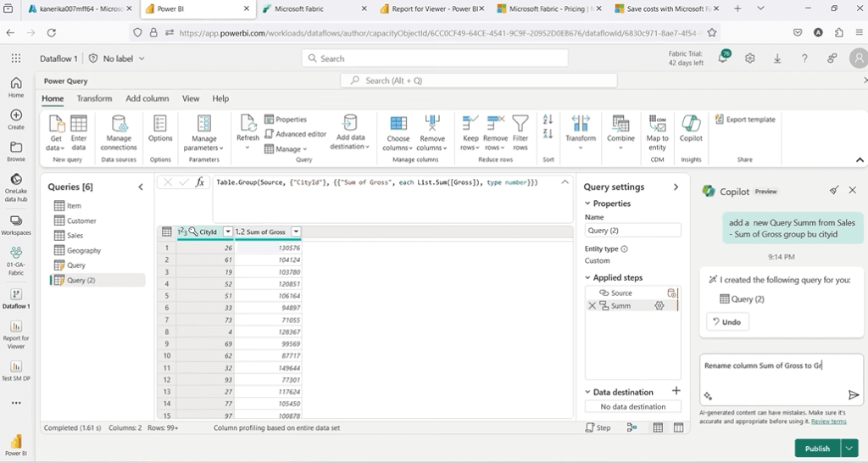Expand the formula bar

[565, 181]
